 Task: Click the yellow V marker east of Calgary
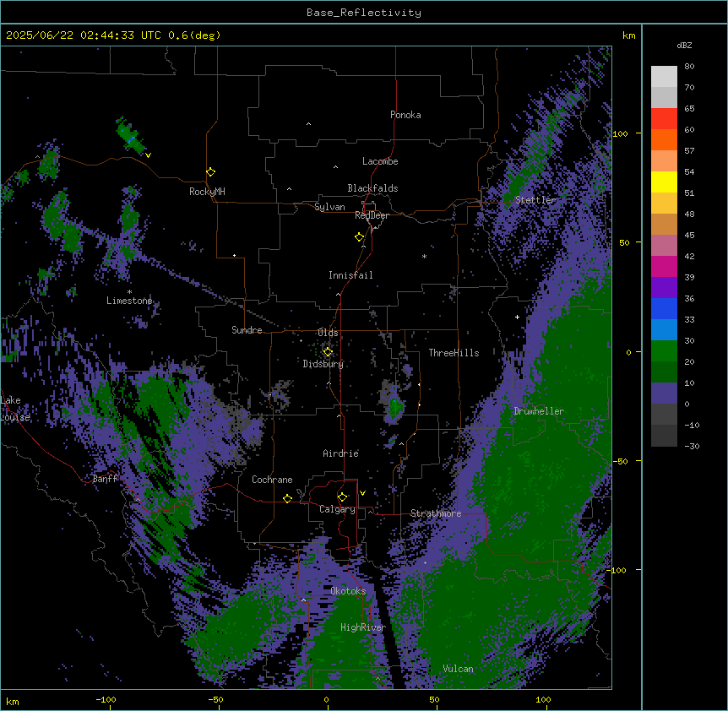362,493
